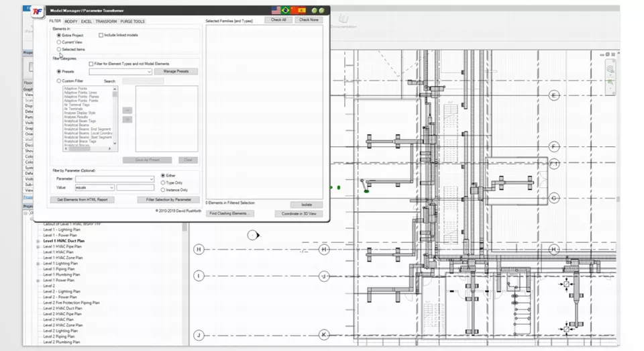Click Coordinate in 3D View button
The image size is (644, 351).
[299, 213]
